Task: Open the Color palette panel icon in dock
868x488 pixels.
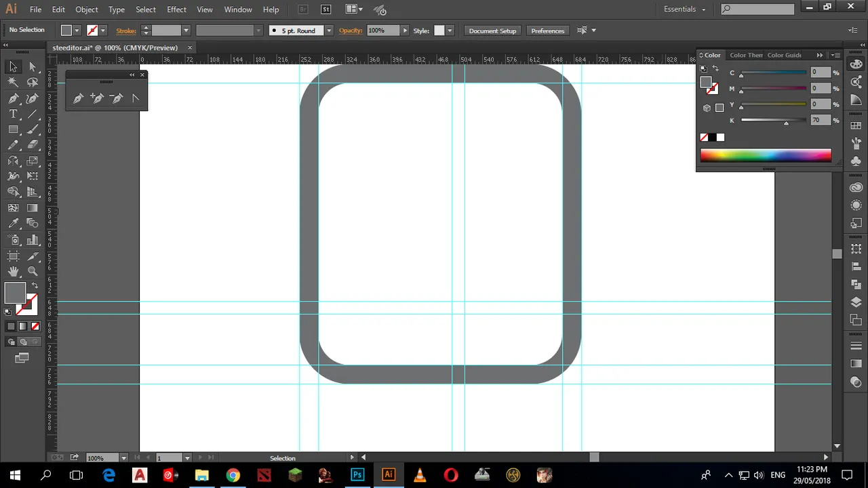Action: (856, 64)
